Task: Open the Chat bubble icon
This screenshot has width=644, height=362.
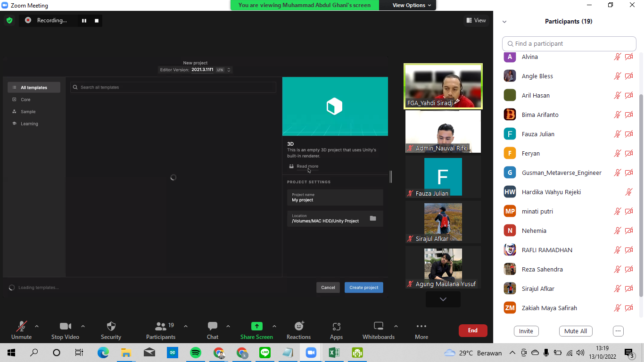Action: [213, 327]
